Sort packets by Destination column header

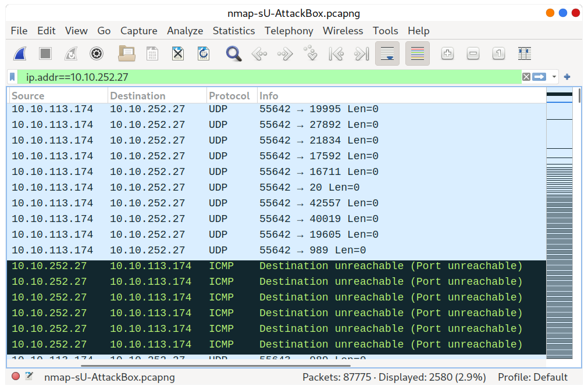(x=157, y=96)
